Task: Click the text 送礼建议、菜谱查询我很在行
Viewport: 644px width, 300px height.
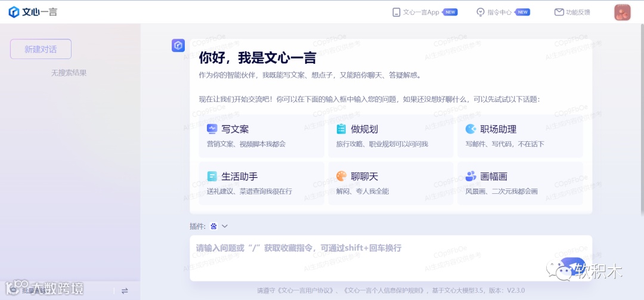Action: click(249, 191)
